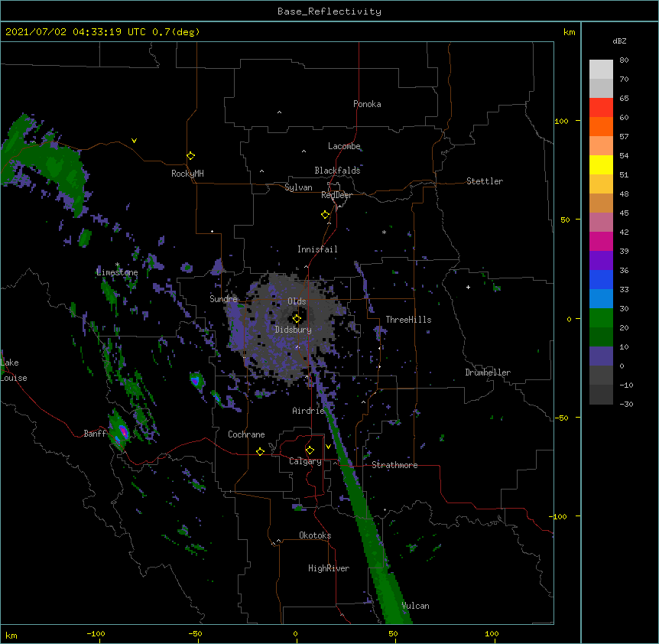This screenshot has width=659, height=644.
Task: Click the ThreeHills label
Action: [408, 320]
